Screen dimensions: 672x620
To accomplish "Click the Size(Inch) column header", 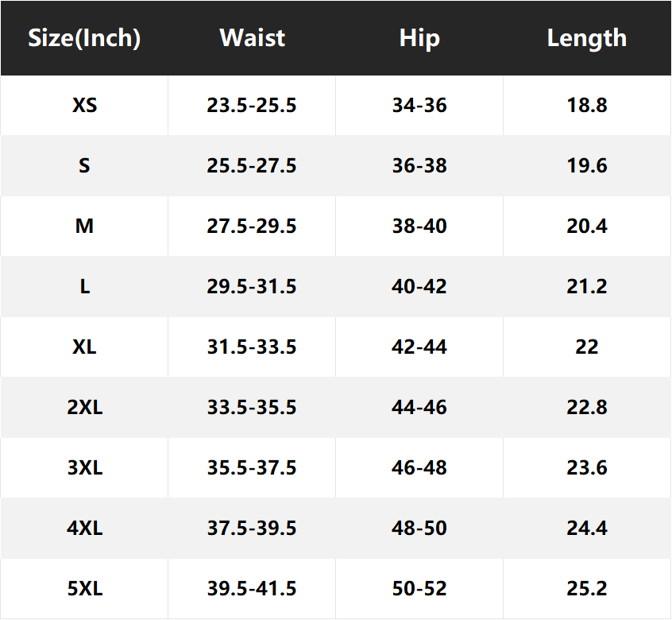I will click(84, 38).
